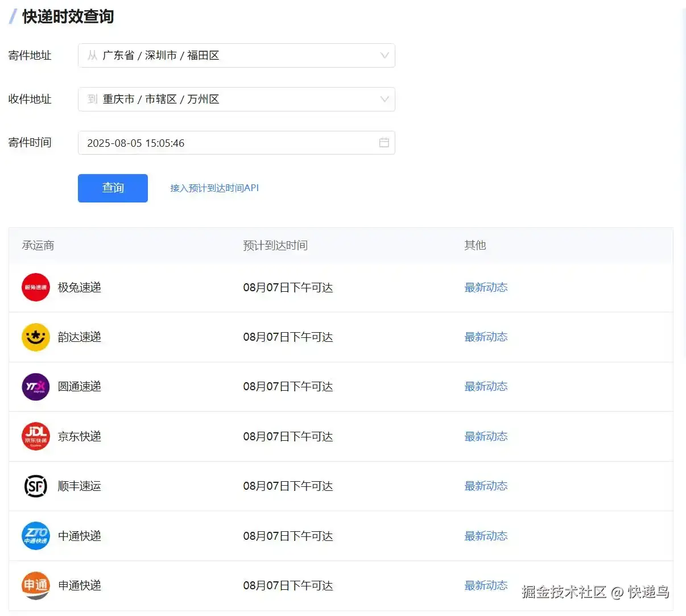Click the 韵达速递 yellow logo icon
The height and width of the screenshot is (616, 686).
(x=36, y=337)
